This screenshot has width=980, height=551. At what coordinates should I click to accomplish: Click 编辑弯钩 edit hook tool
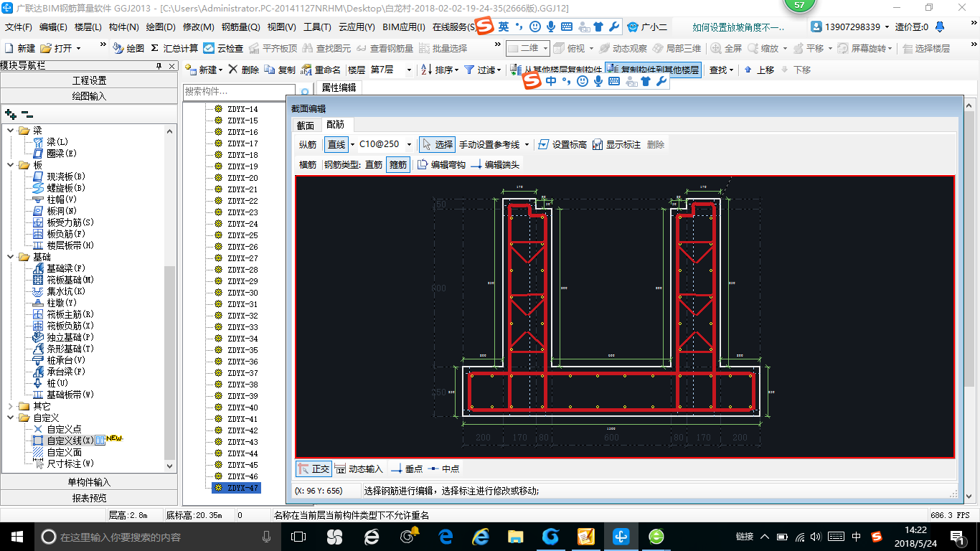point(441,164)
